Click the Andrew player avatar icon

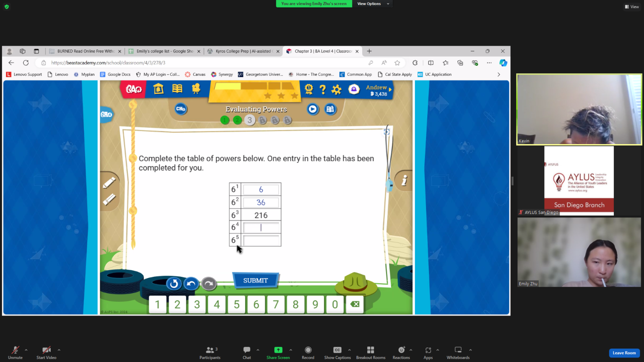354,89
